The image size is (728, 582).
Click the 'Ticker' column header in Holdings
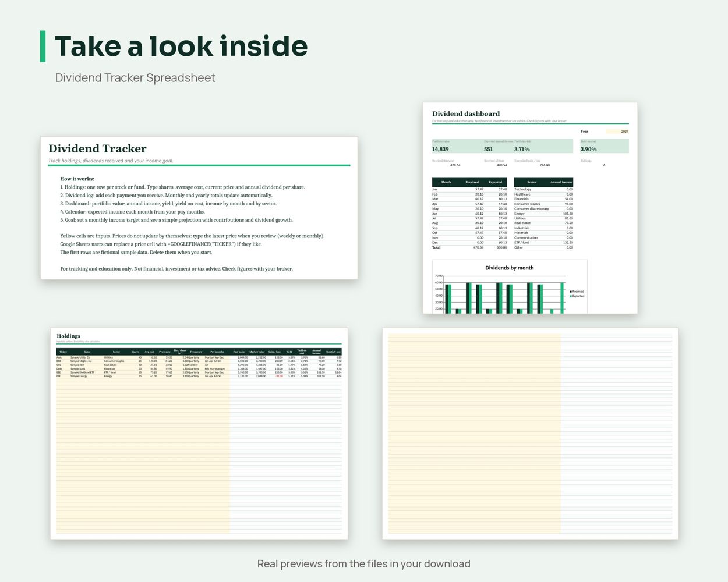coord(63,352)
